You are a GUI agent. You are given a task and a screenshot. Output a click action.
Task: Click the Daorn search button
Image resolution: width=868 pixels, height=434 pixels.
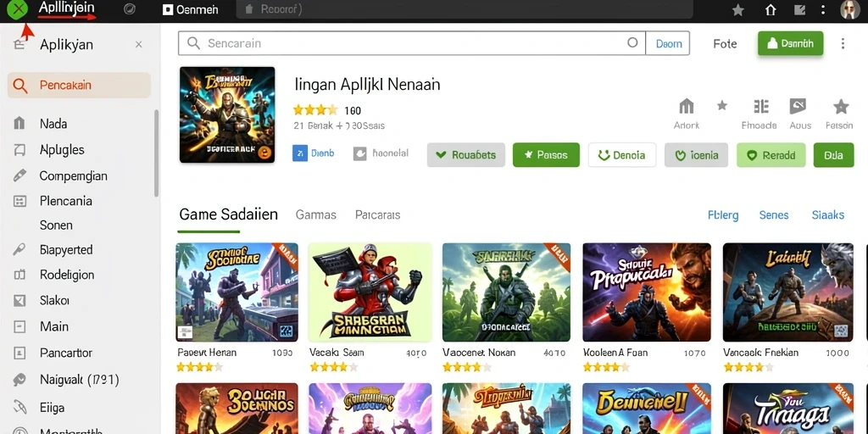coord(668,43)
